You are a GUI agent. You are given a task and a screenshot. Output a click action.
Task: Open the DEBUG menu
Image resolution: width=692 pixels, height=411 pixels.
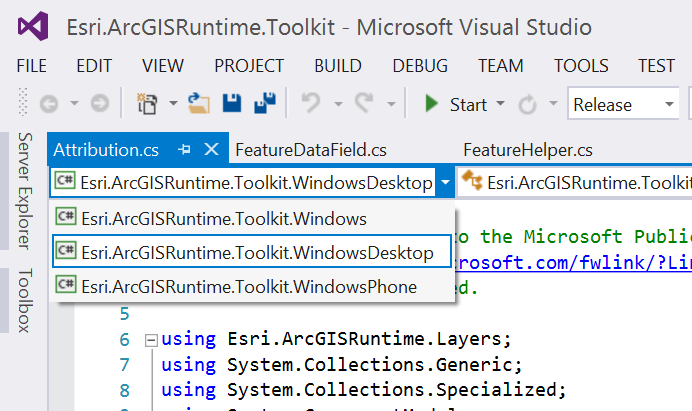[x=420, y=66]
